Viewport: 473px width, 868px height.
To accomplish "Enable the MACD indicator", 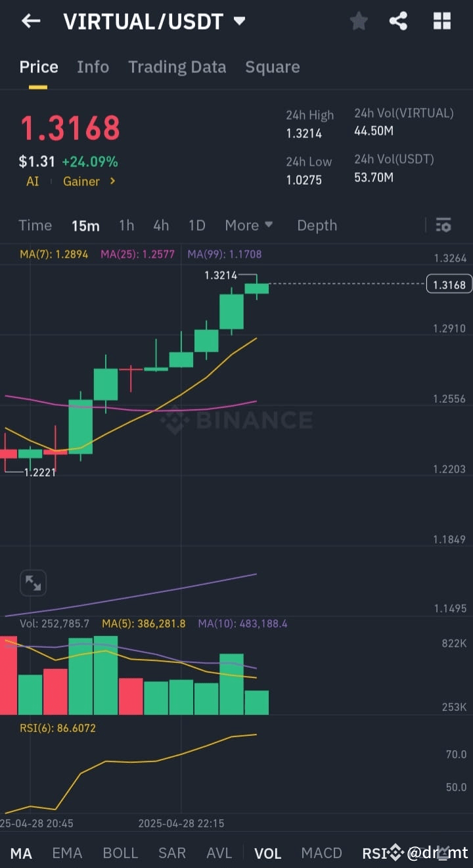I will 321,852.
